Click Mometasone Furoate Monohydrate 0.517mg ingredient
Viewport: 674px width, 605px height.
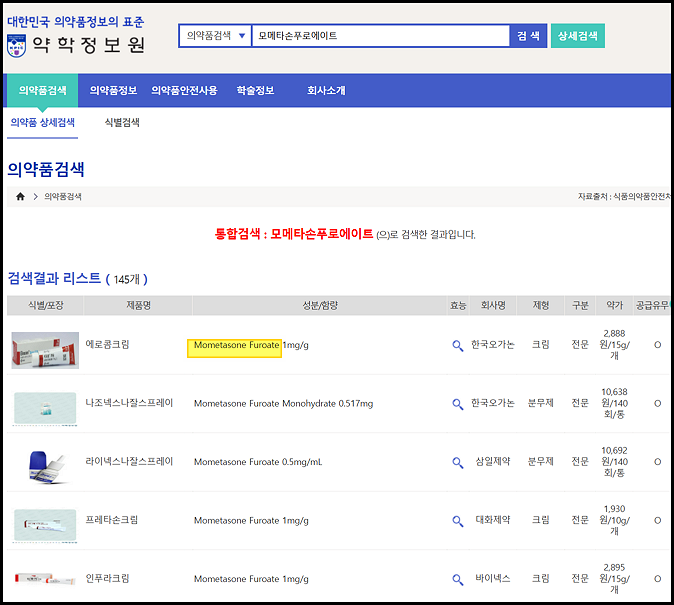pos(283,404)
